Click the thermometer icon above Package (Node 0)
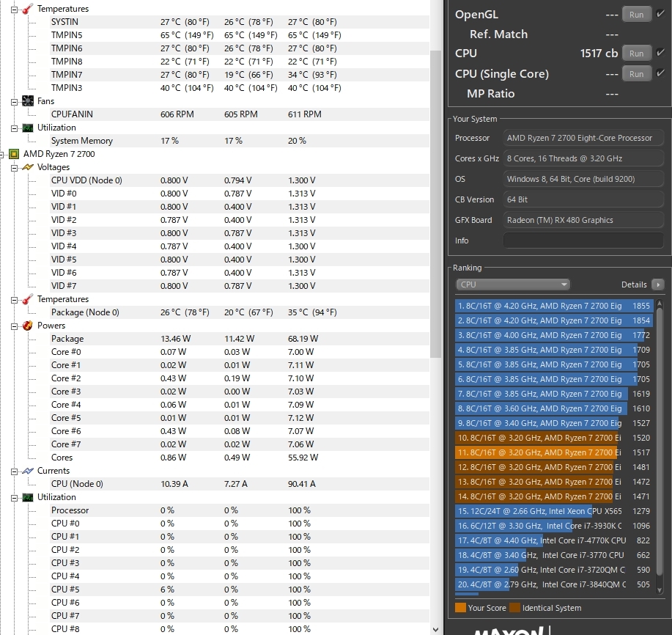 27,299
